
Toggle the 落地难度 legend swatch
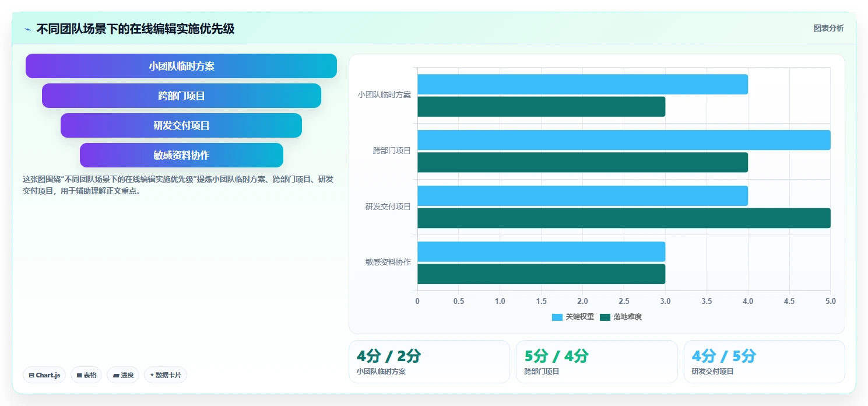(605, 317)
